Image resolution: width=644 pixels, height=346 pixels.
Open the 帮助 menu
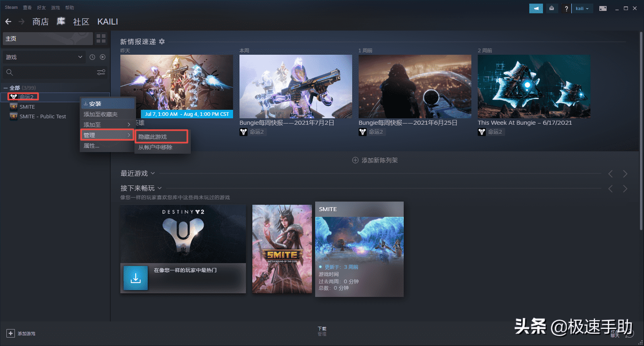(70, 8)
